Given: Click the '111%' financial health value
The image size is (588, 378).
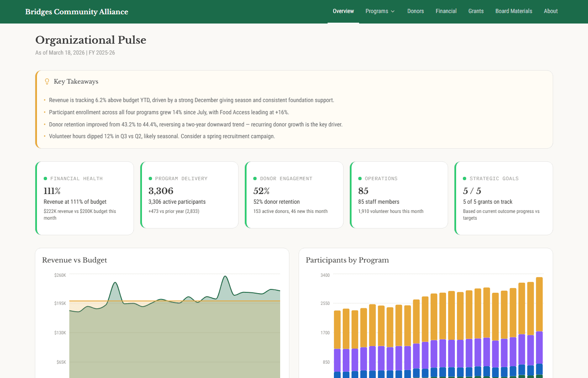Looking at the screenshot, I should pos(52,191).
